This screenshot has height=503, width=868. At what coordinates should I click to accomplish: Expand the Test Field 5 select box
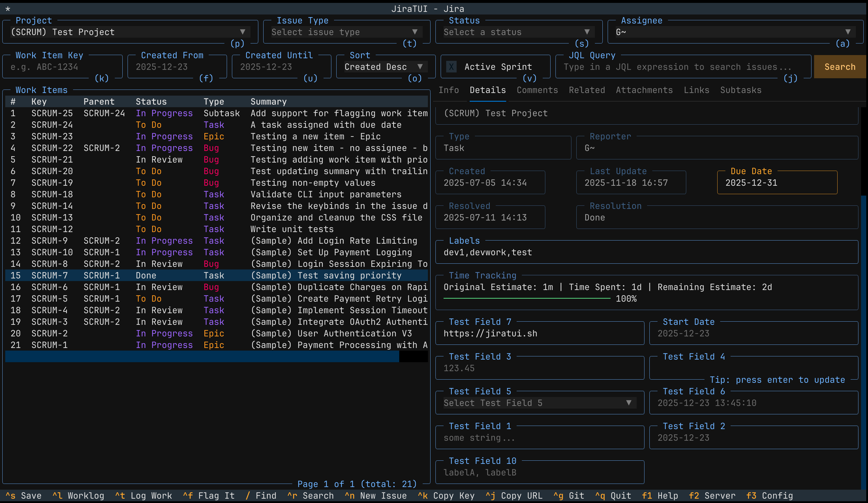click(540, 403)
